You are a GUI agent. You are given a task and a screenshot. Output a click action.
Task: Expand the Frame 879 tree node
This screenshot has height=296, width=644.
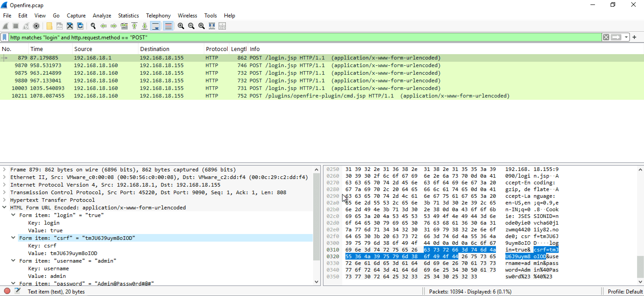point(4,169)
